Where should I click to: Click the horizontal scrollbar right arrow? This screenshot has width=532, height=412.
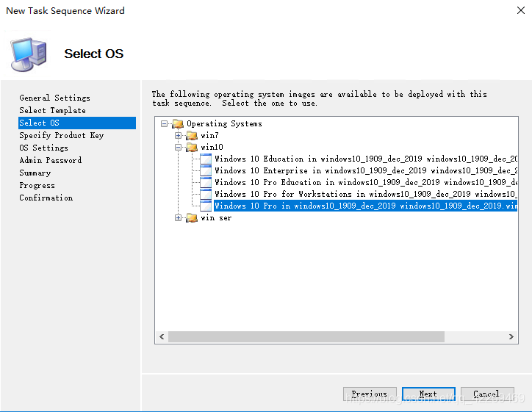511,337
